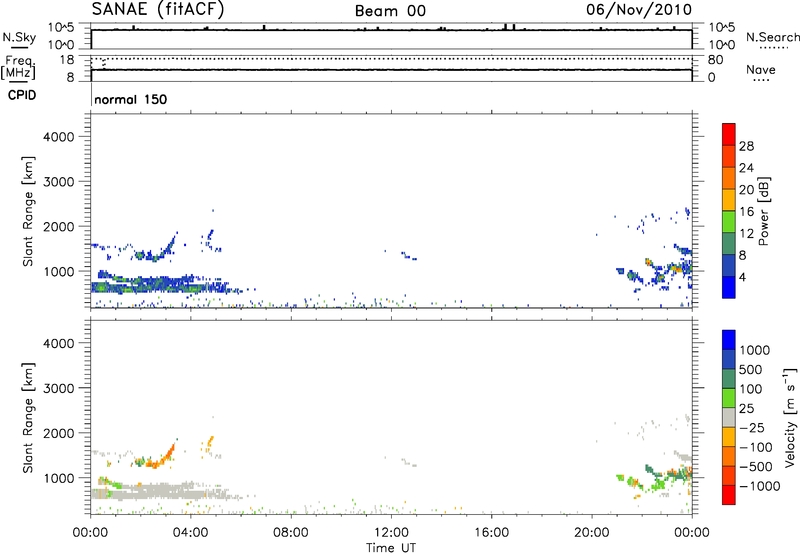
Task: Click the '28' power colorbar value
Action: click(x=746, y=146)
